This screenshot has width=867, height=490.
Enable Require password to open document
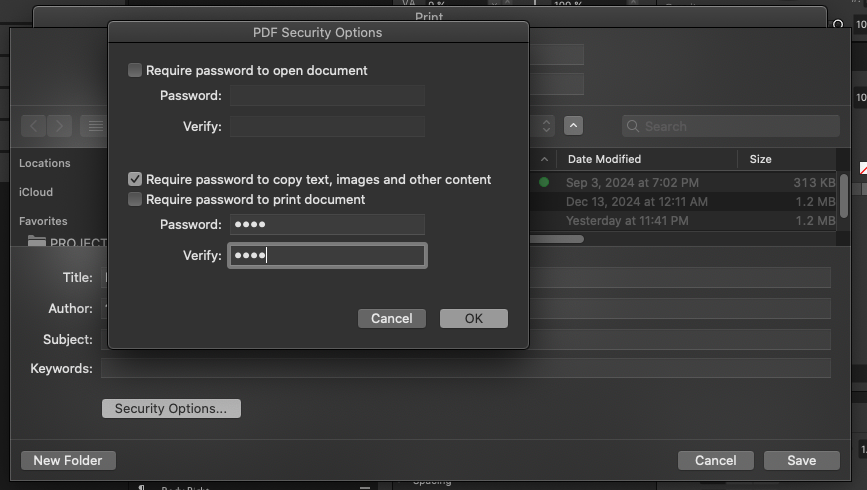pyautogui.click(x=135, y=71)
